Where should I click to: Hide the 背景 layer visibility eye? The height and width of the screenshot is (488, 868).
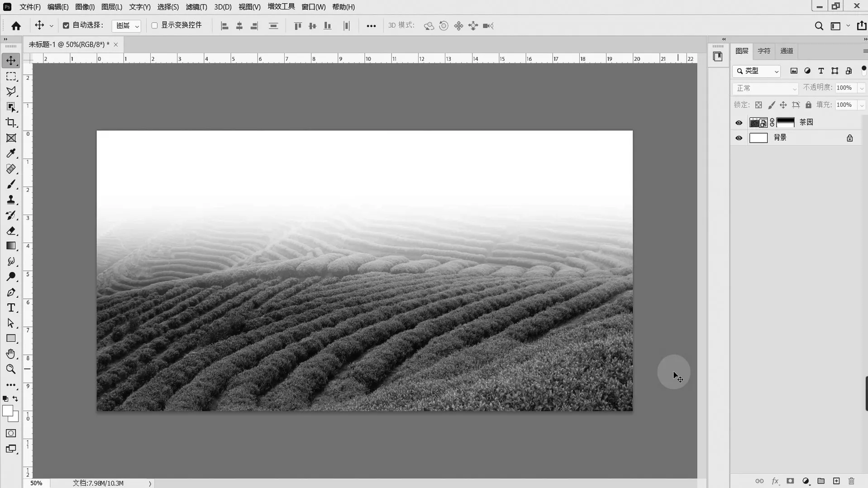739,138
